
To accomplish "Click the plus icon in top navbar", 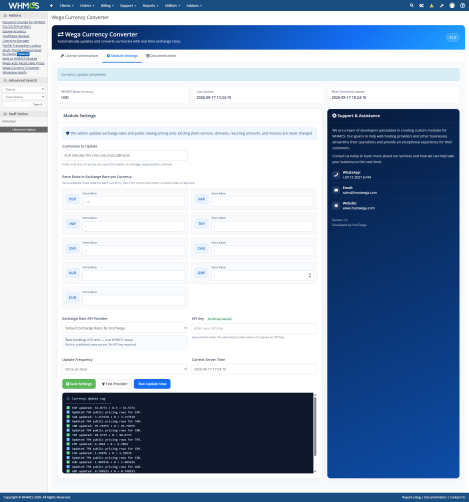I will pos(51,6).
